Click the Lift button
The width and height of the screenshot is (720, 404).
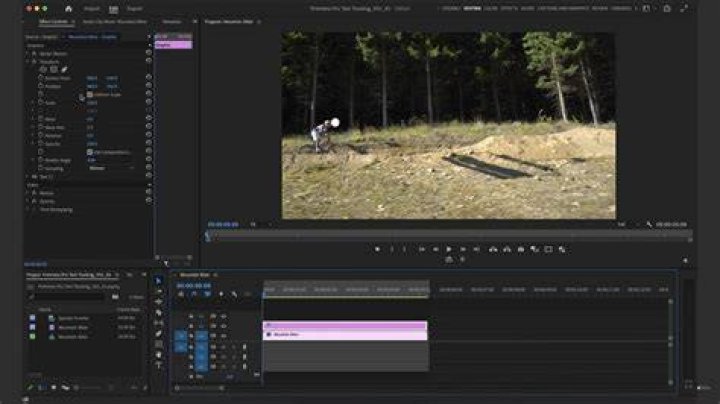[x=493, y=249]
